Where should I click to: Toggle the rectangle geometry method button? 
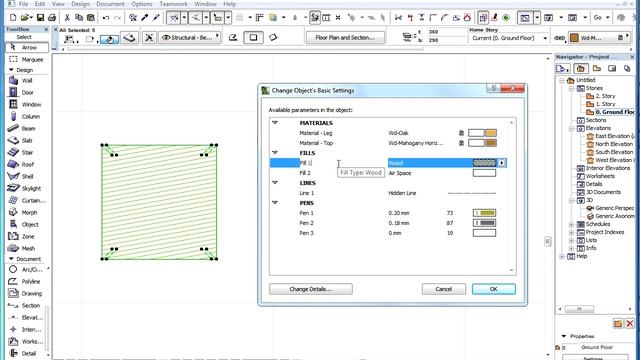click(253, 38)
